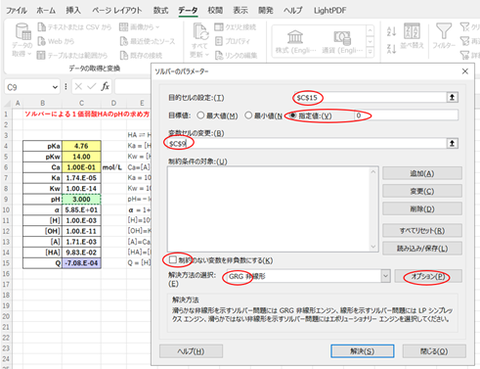The image size is (480, 369).
Task: Click the From Text or CSV icon
Action: point(42,27)
